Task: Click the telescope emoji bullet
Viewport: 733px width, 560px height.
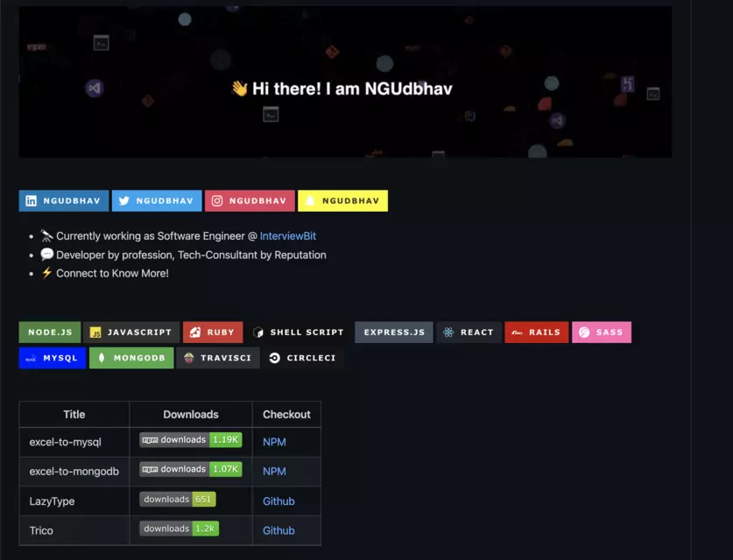Action: click(46, 236)
